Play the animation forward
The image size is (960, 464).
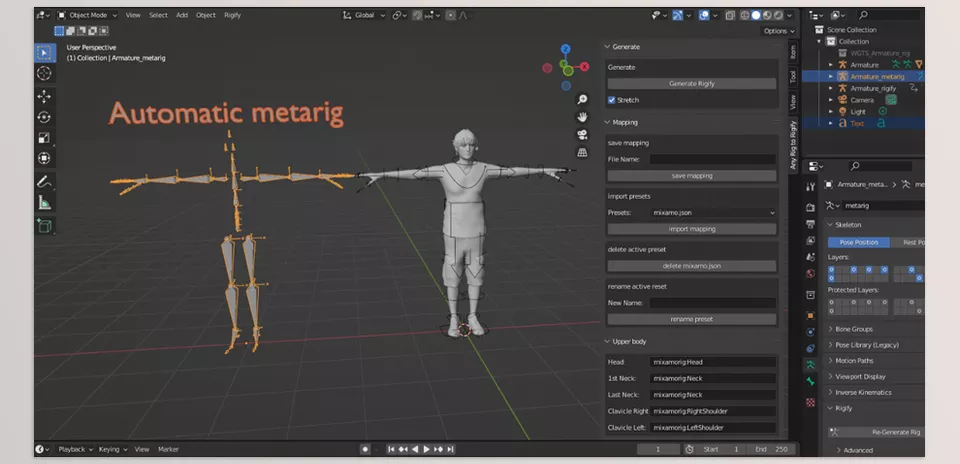coord(427,449)
